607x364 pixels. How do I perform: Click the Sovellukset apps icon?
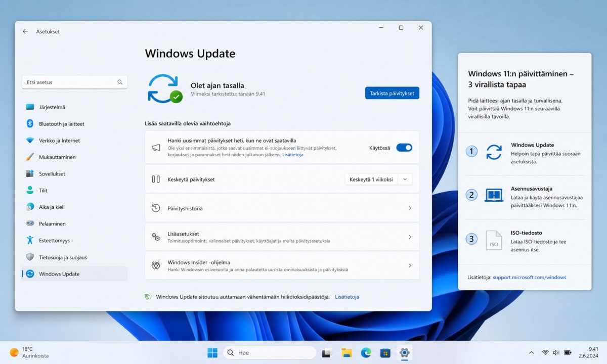30,174
